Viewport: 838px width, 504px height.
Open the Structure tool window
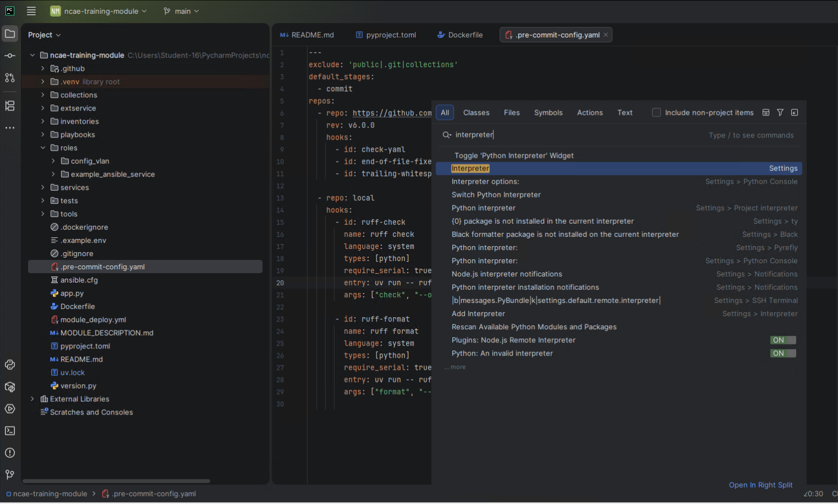pyautogui.click(x=10, y=106)
